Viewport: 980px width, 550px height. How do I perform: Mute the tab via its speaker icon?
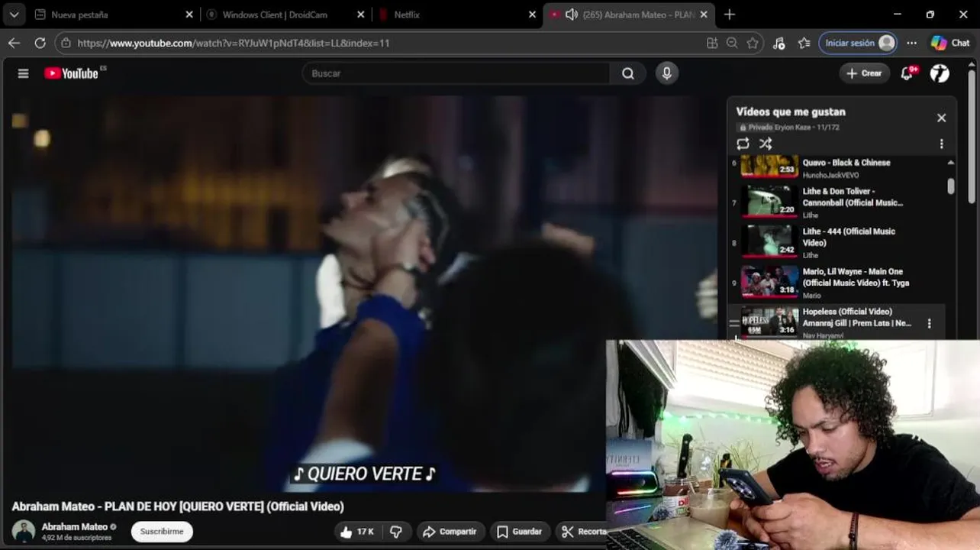(x=571, y=15)
